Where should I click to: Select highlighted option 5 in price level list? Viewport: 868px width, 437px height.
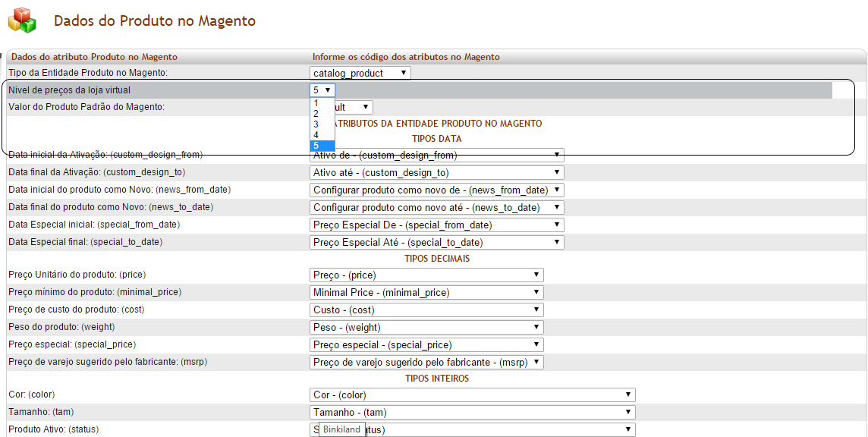pos(322,146)
